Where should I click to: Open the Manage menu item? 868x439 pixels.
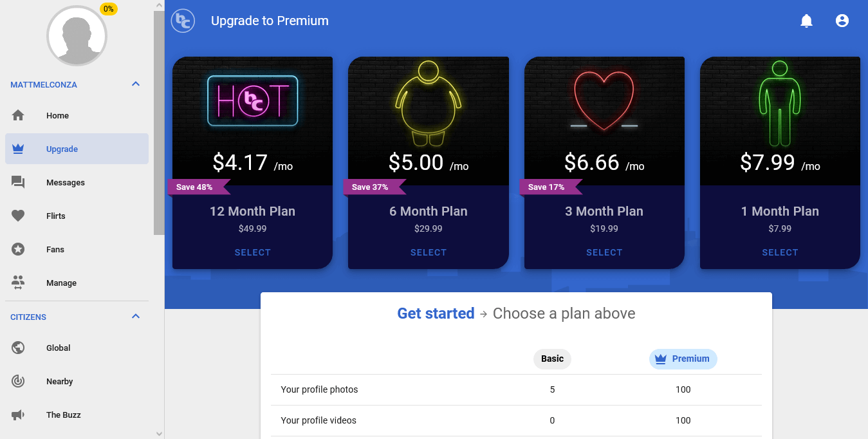click(x=77, y=283)
